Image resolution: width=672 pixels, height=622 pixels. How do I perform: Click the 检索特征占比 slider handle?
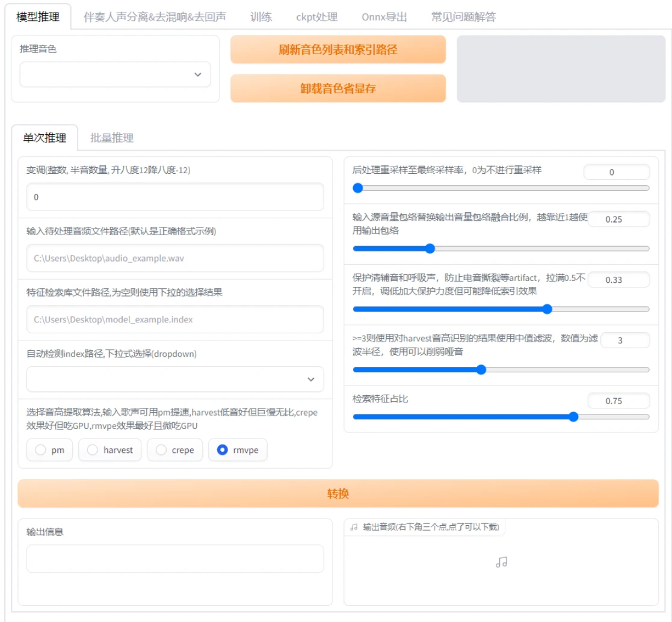click(x=575, y=416)
